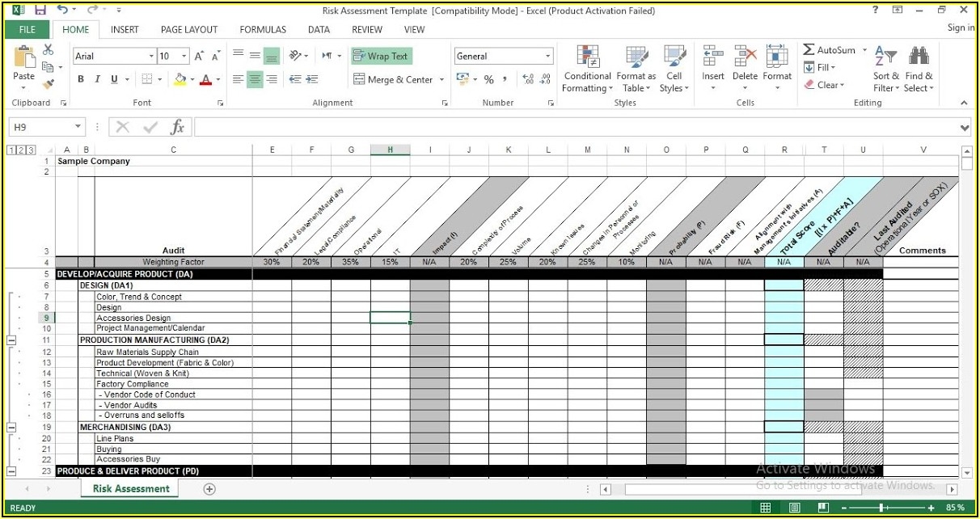Switch to the FORMULAS ribbon tab
Image resolution: width=980 pixels, height=519 pixels.
point(262,29)
